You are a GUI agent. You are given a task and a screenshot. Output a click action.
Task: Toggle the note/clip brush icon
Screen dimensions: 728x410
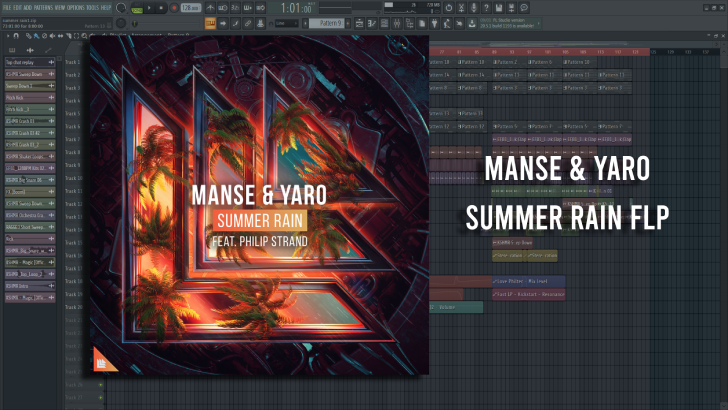(235, 23)
